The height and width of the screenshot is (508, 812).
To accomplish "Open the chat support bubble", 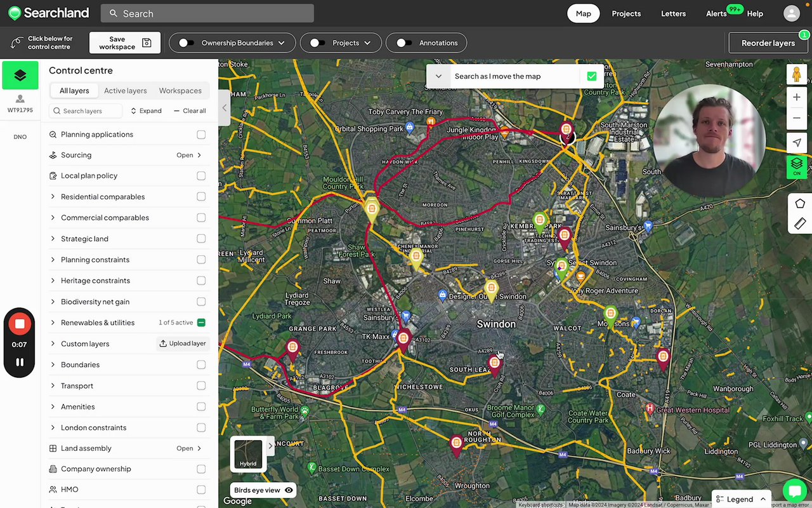I will pyautogui.click(x=794, y=491).
